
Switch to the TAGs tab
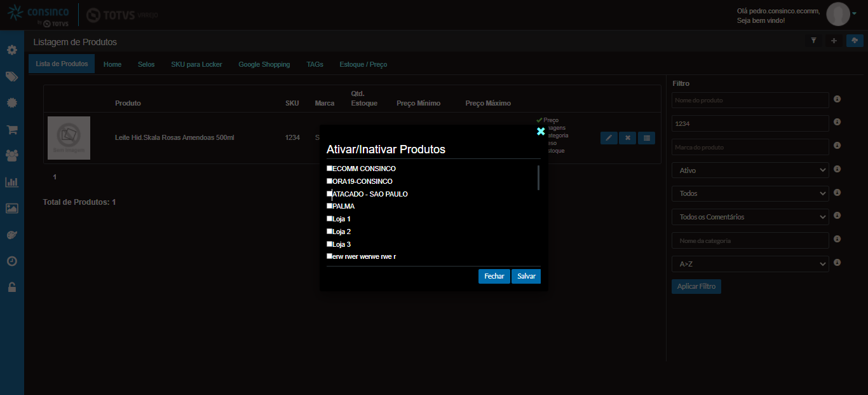click(315, 64)
